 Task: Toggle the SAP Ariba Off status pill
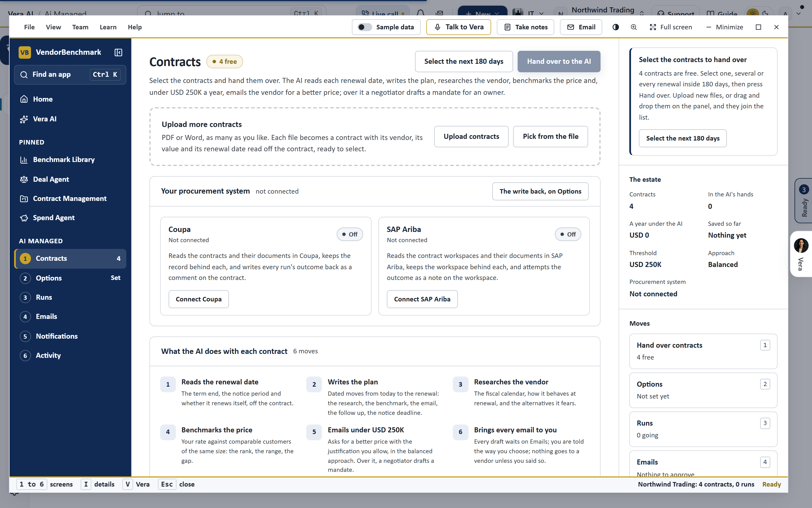[568, 234]
